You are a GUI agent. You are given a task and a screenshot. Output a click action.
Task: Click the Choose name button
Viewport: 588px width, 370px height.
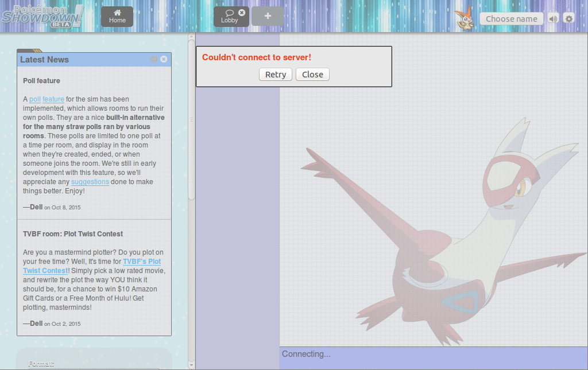pos(512,19)
